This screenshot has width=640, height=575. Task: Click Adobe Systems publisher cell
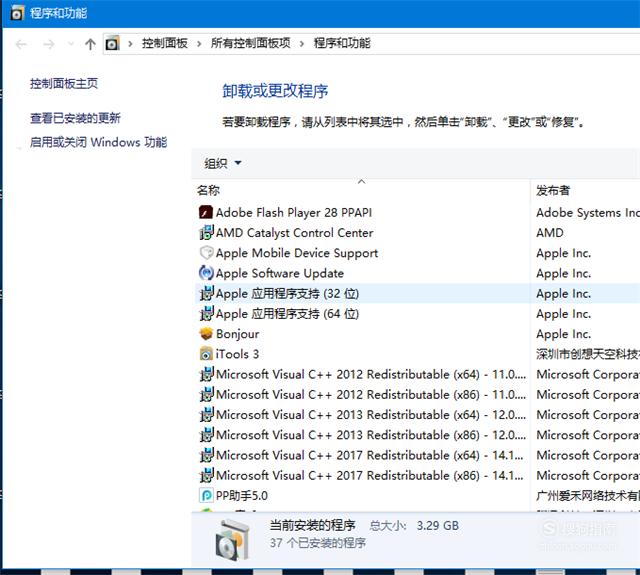[x=588, y=212]
